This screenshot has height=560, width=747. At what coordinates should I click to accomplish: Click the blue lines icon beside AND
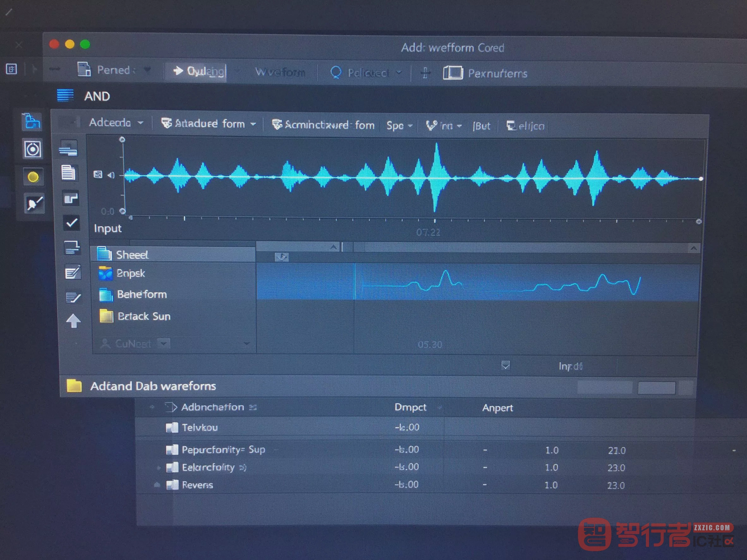coord(65,95)
